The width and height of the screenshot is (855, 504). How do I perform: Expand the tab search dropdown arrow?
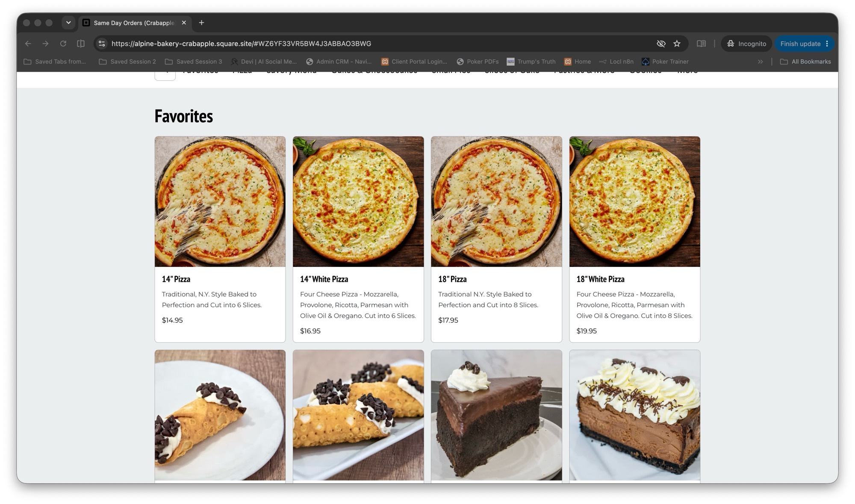point(68,23)
